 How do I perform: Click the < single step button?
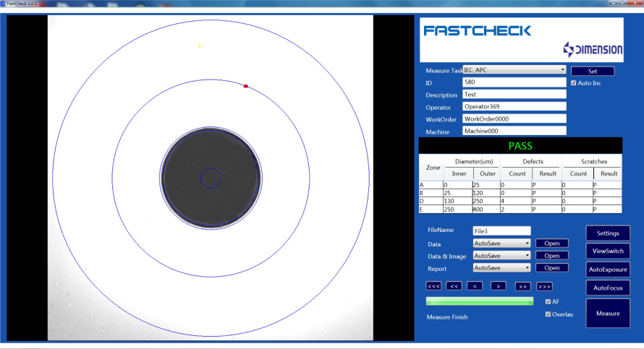point(475,286)
